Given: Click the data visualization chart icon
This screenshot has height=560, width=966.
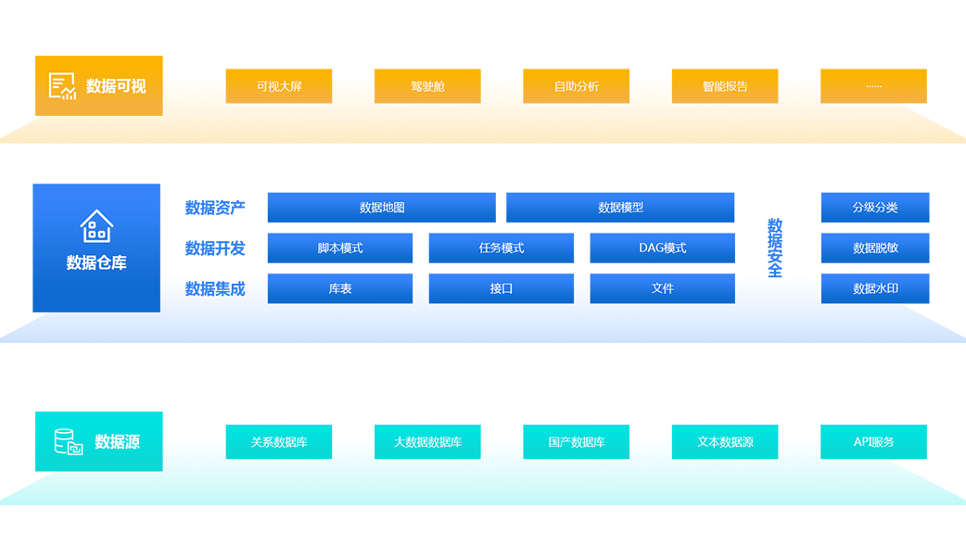Looking at the screenshot, I should pyautogui.click(x=63, y=86).
